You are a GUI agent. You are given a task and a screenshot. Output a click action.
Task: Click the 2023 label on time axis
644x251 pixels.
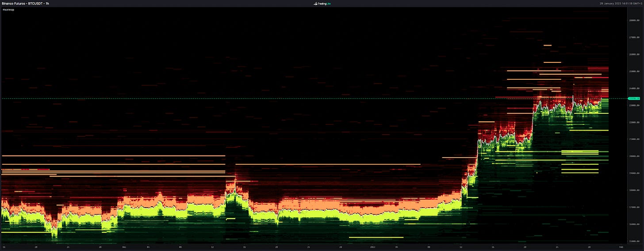(x=373, y=246)
